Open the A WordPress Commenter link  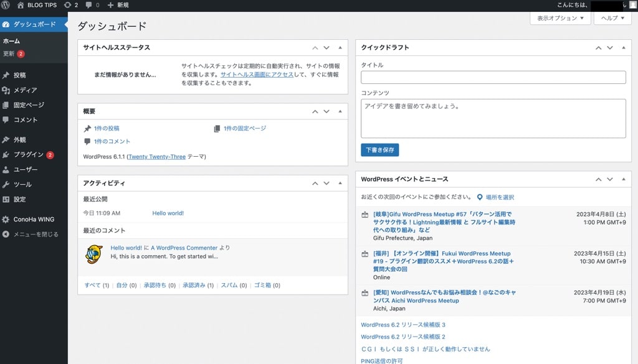[x=184, y=248]
